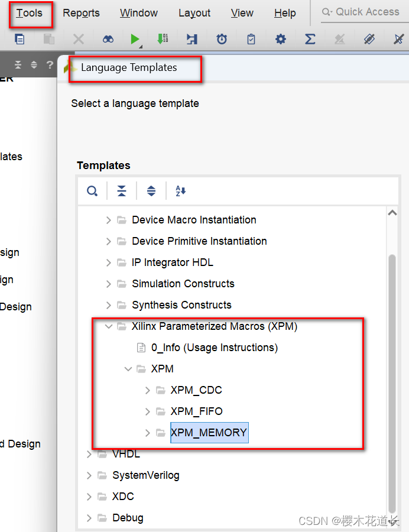Open the Help menu
The image size is (409, 532).
[x=285, y=13]
